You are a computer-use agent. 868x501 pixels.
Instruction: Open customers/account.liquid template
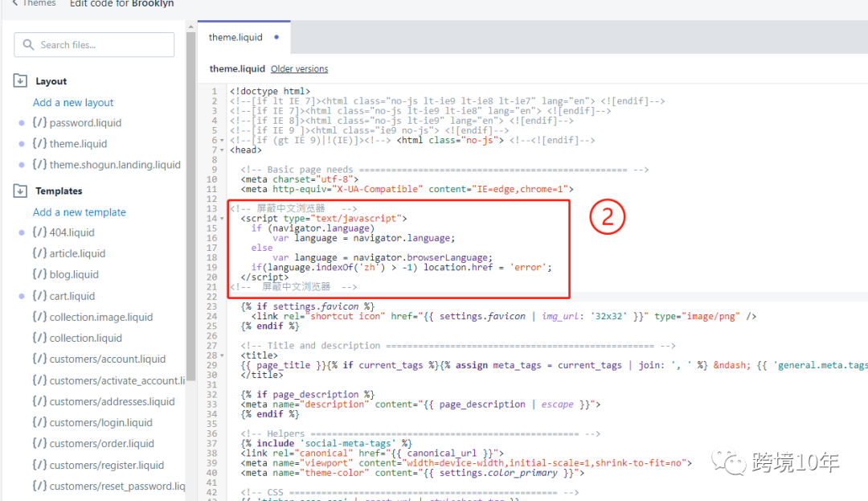point(108,359)
